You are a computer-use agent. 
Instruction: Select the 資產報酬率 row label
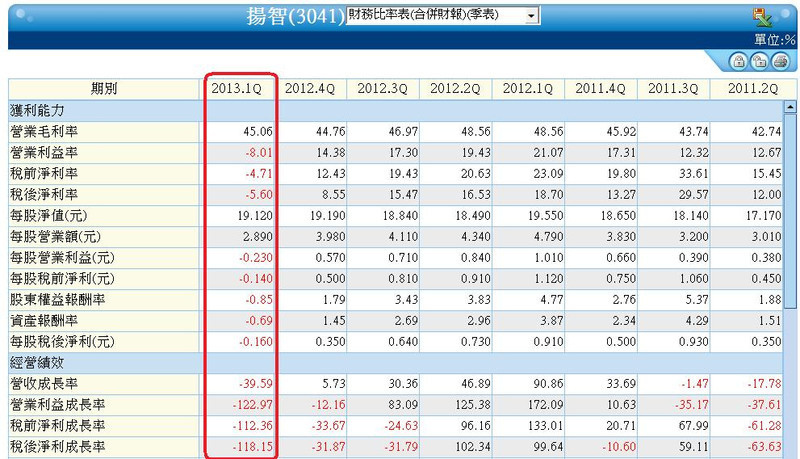44,321
